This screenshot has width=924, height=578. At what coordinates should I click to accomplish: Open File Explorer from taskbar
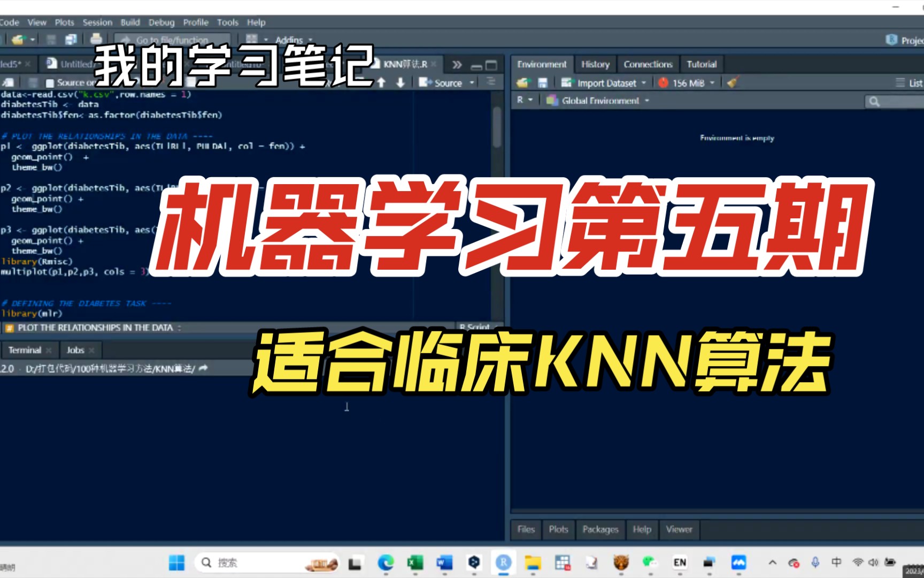[x=533, y=562]
